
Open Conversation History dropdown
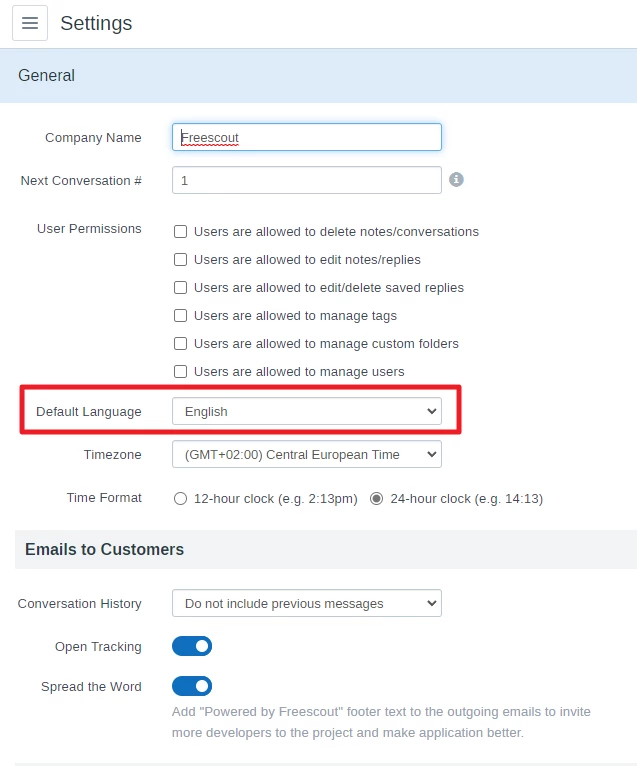coord(306,603)
